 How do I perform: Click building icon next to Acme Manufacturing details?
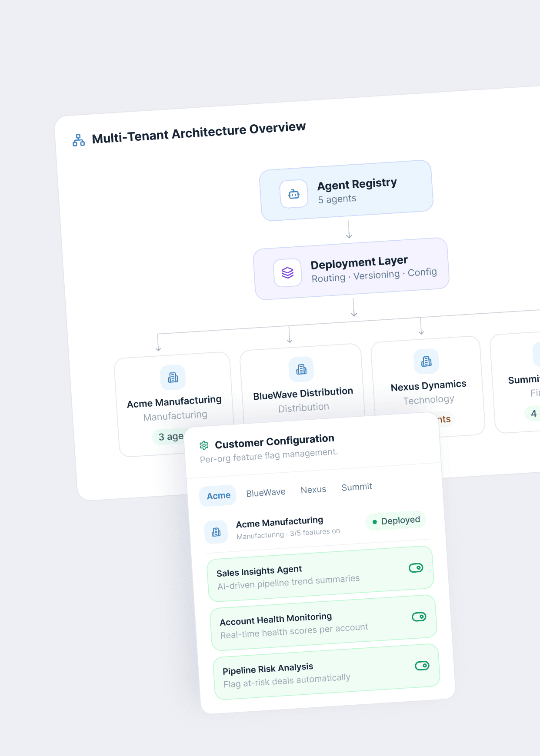pos(216,532)
